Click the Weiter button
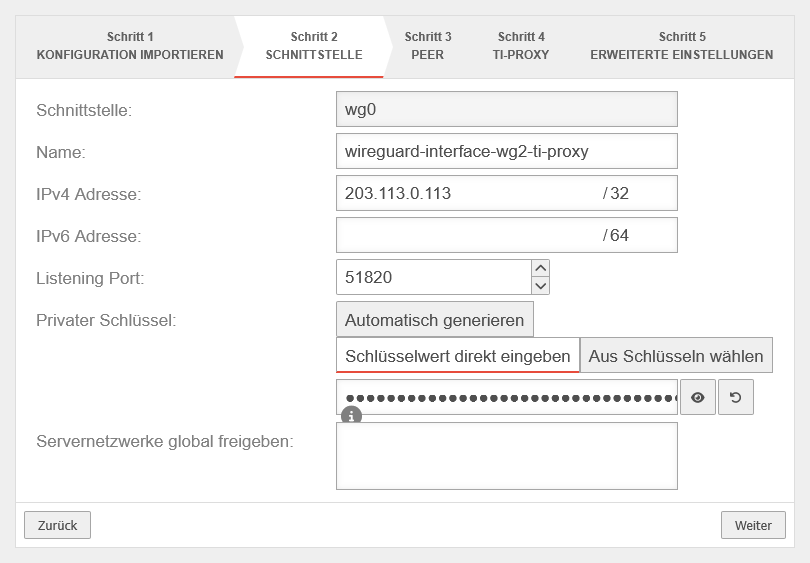Viewport: 810px width, 563px height. coord(753,525)
